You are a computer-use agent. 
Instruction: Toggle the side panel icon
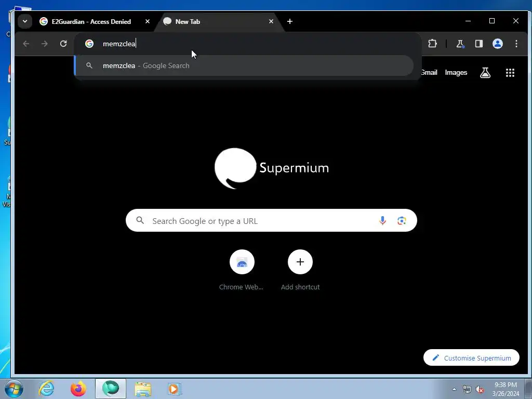[478, 44]
